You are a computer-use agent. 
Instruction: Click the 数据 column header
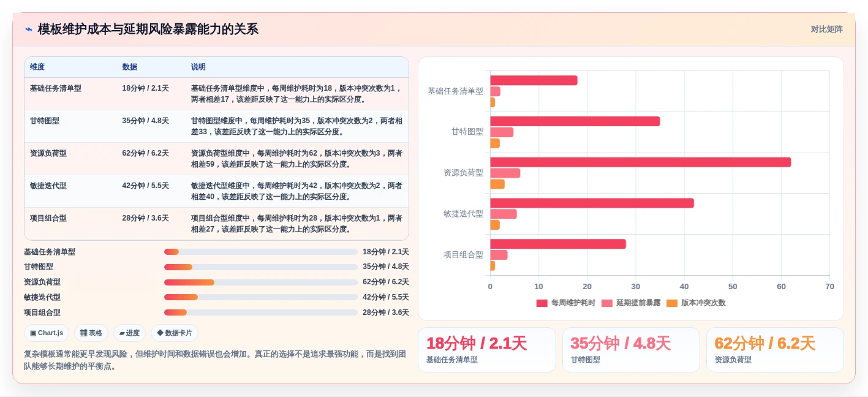[x=130, y=67]
